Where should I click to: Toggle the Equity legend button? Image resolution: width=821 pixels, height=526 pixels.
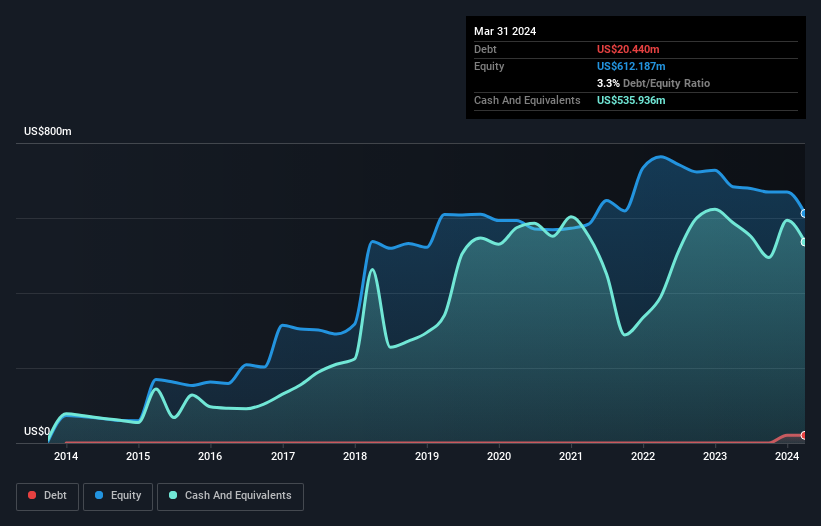pos(118,496)
